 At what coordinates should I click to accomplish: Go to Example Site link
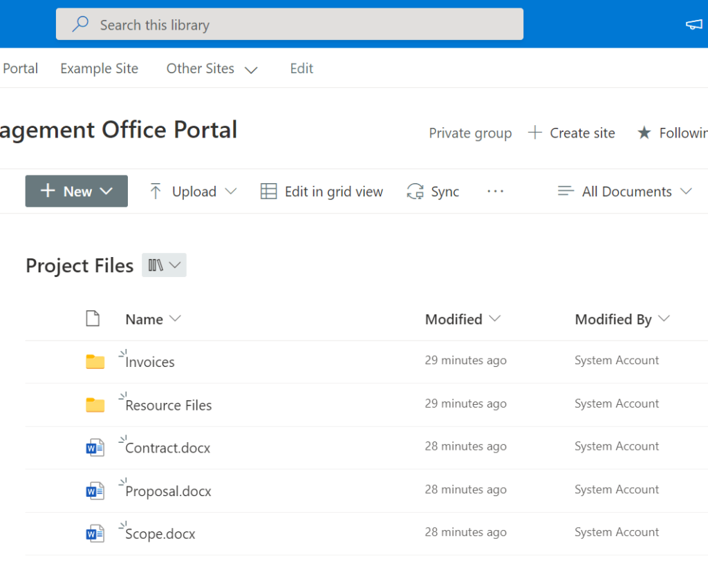[x=100, y=68]
